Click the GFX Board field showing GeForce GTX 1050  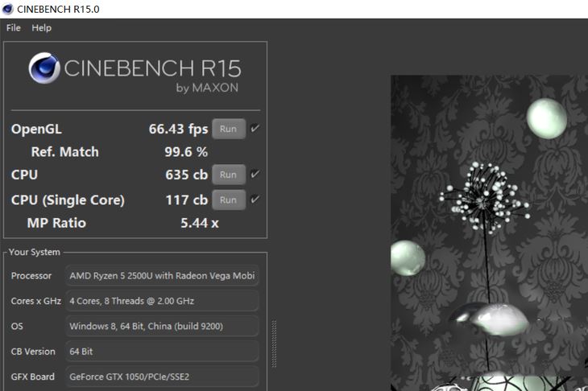[x=162, y=377]
